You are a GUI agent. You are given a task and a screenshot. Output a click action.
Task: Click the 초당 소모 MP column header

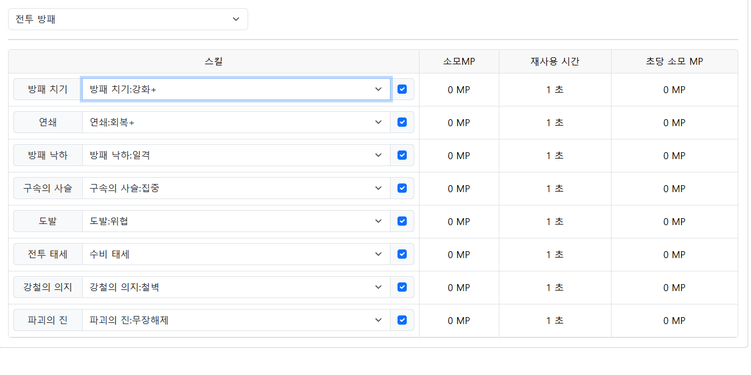(674, 61)
